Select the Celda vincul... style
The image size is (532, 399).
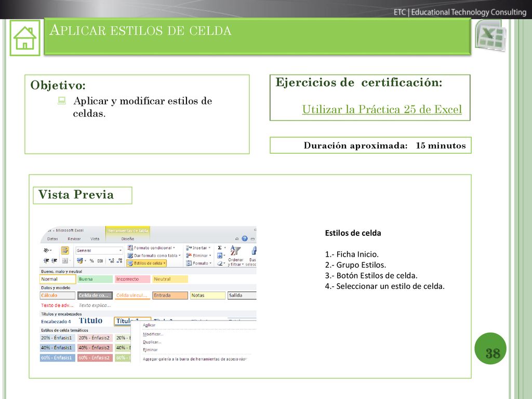point(132,295)
